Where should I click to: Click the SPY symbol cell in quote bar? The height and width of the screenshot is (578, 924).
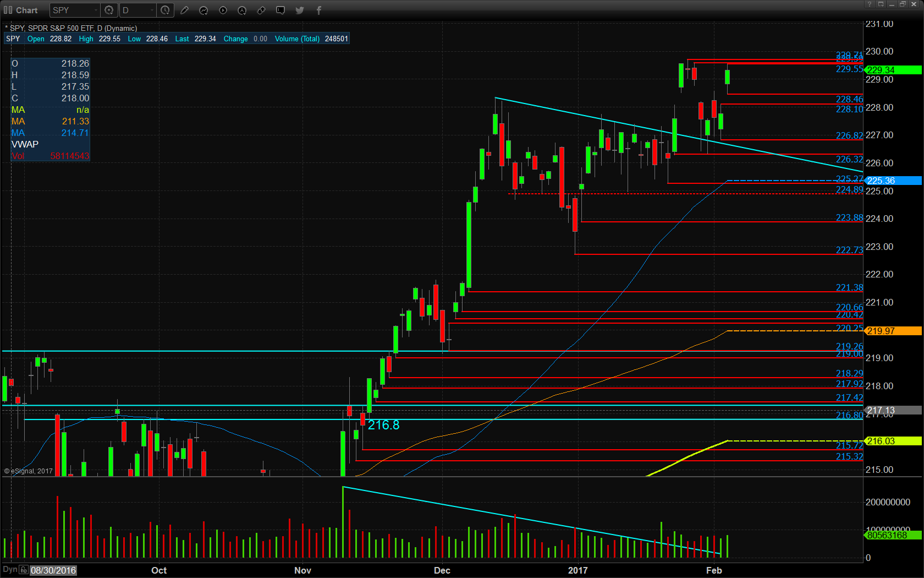coord(13,39)
